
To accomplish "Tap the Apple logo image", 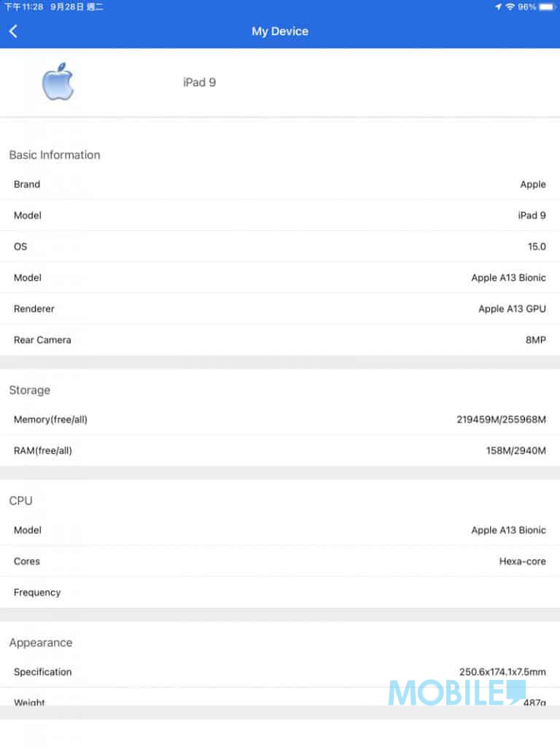I will tap(58, 82).
